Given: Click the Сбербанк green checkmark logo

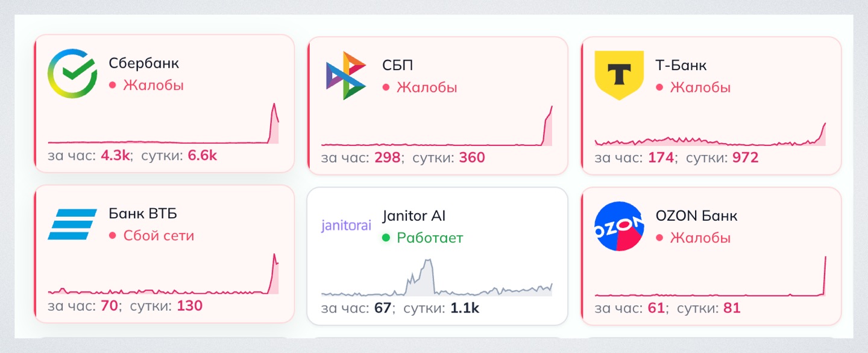Looking at the screenshot, I should [x=72, y=74].
